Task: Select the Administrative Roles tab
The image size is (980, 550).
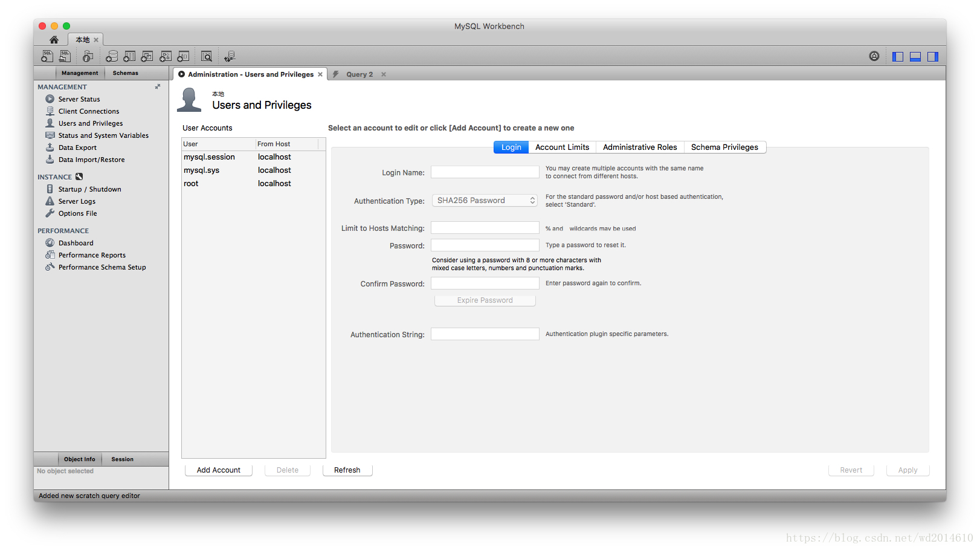Action: [640, 147]
